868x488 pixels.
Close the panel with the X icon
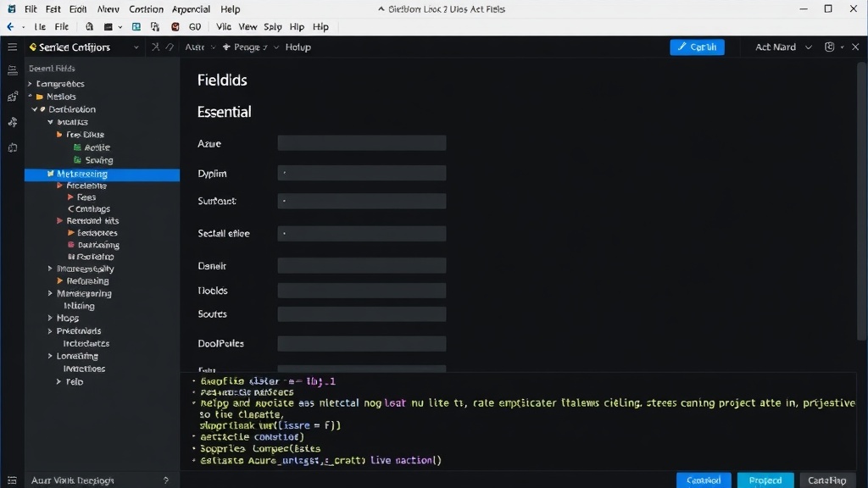point(855,47)
